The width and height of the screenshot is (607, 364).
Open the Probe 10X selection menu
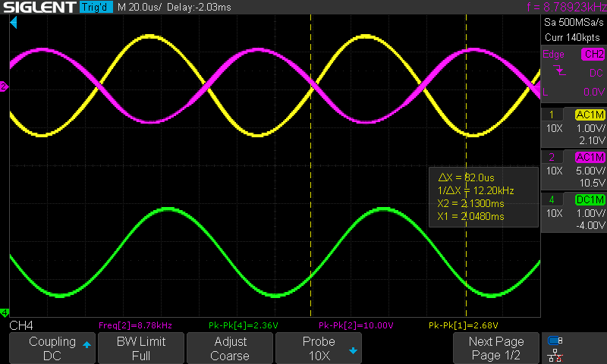pyautogui.click(x=319, y=348)
